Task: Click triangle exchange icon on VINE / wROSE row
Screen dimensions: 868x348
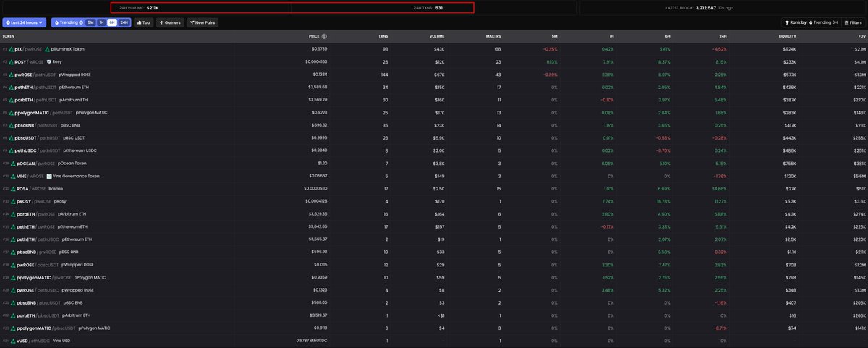Action: [x=12, y=176]
